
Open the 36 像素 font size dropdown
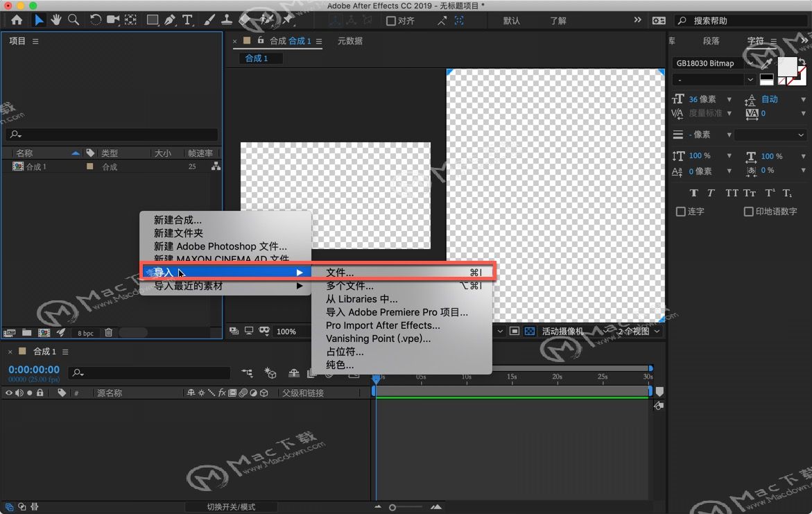(729, 99)
